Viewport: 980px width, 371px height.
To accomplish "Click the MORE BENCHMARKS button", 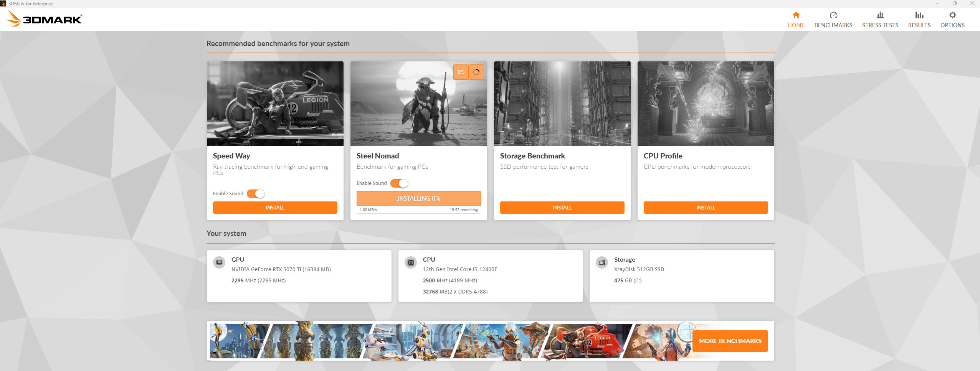I will pos(730,341).
